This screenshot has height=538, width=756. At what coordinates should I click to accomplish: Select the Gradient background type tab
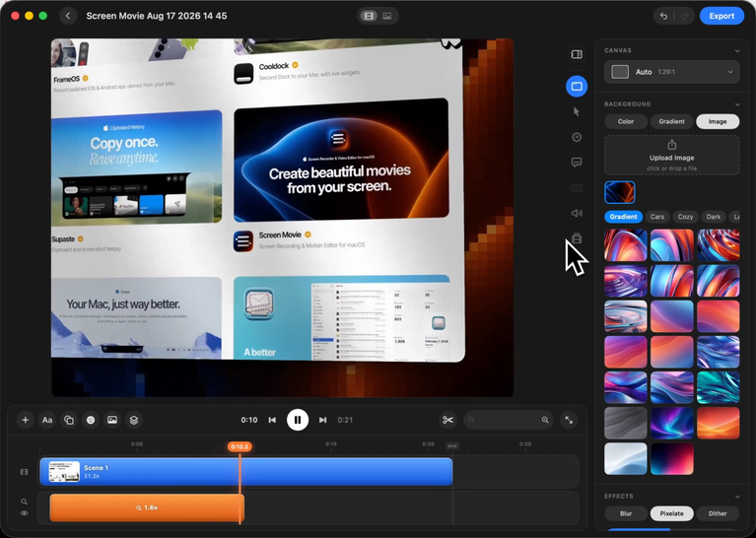click(x=671, y=121)
